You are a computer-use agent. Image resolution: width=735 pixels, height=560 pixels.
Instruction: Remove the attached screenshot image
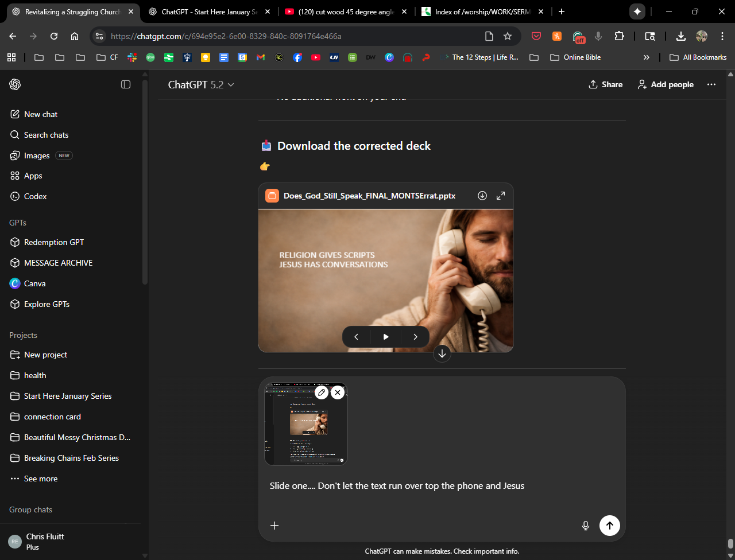[338, 392]
